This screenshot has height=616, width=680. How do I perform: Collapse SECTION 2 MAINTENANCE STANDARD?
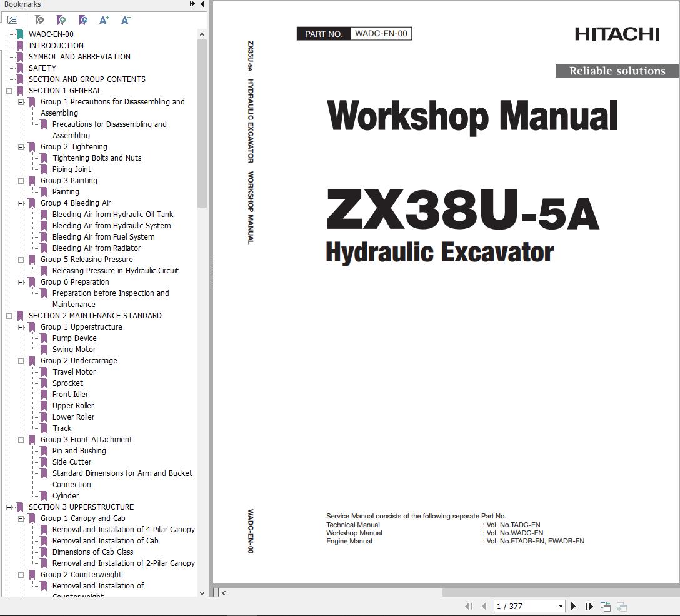(9, 316)
